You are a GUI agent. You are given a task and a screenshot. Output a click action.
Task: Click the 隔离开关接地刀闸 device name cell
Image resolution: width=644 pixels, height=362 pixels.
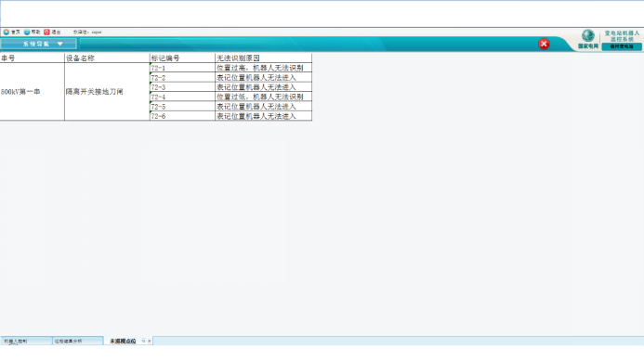[107, 92]
